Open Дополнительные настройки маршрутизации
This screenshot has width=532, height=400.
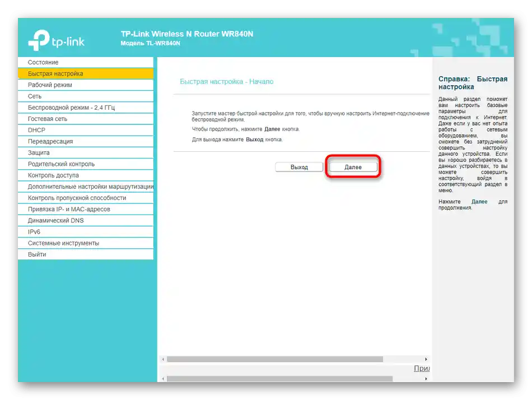pyautogui.click(x=86, y=187)
